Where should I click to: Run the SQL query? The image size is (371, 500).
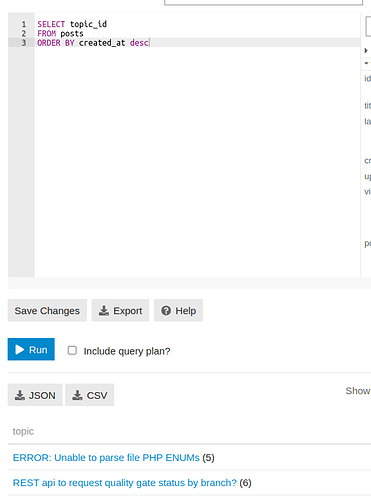[31, 349]
